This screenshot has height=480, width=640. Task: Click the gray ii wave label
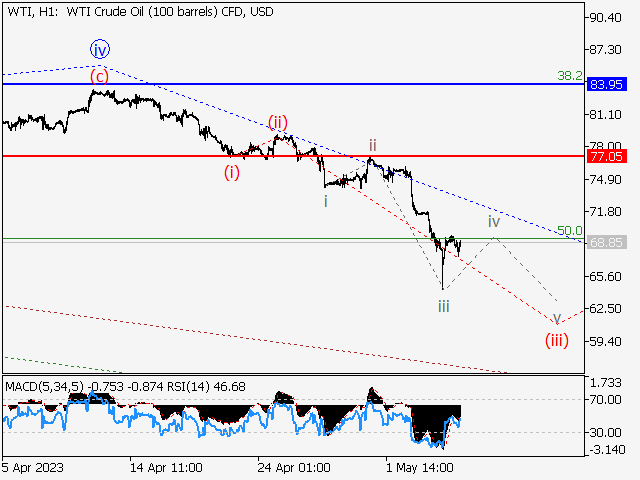(x=372, y=145)
